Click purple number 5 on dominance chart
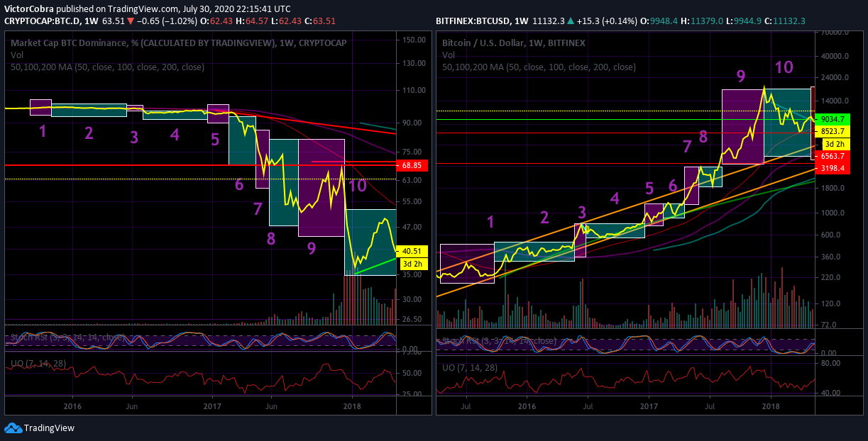868x441 pixels. click(215, 139)
